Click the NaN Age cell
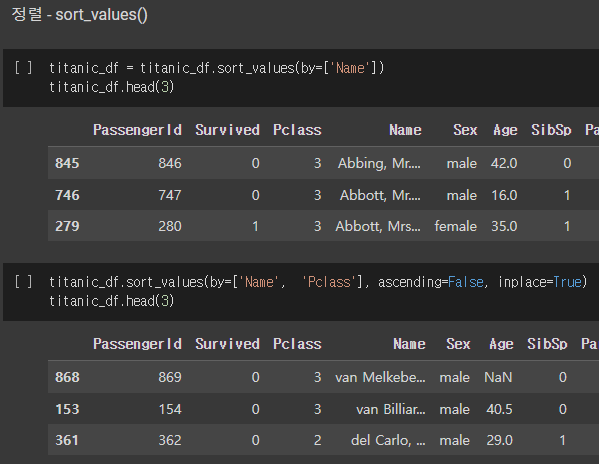599x464 pixels. [498, 377]
